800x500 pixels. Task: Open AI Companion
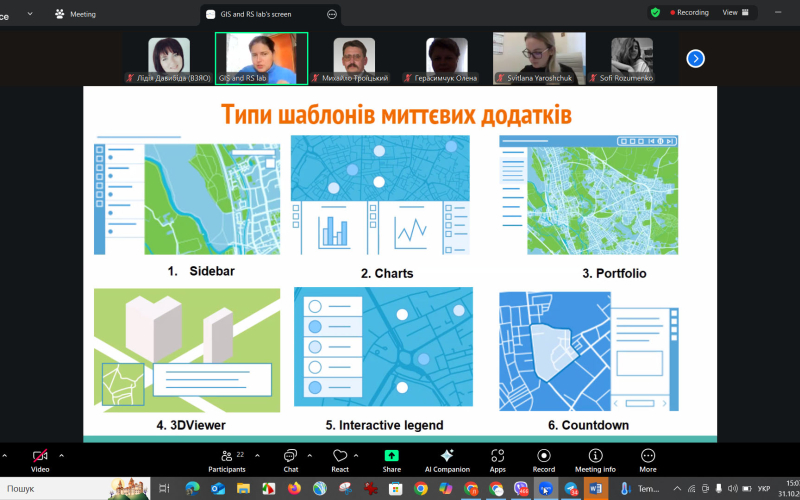447,456
